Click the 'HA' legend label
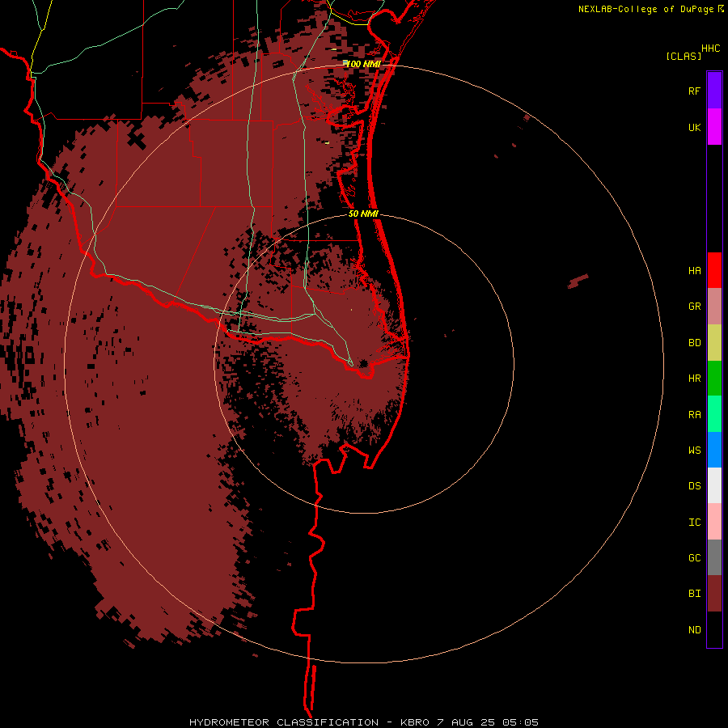 pos(695,271)
